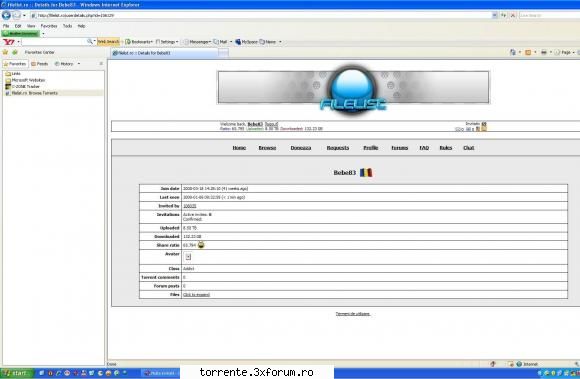Screen dimensions: 580x379
Task: Click the Yahoo toolbar magnifier icon
Action: pos(90,42)
